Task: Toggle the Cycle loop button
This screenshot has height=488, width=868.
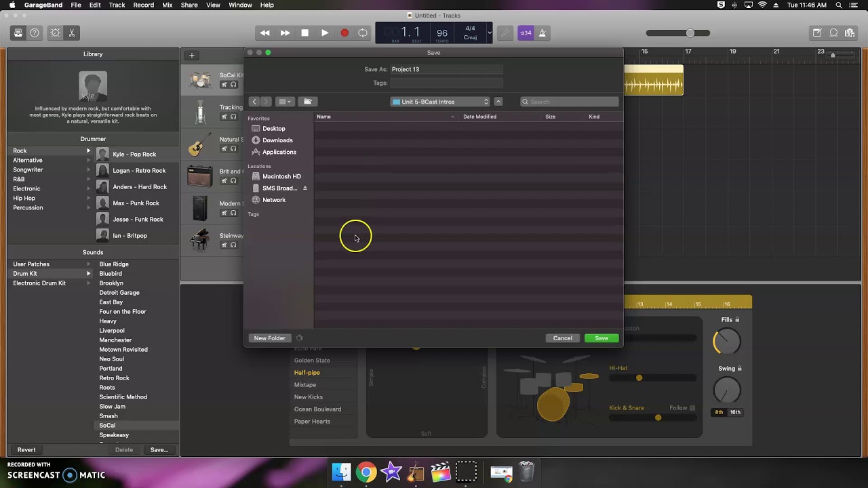Action: click(x=363, y=33)
